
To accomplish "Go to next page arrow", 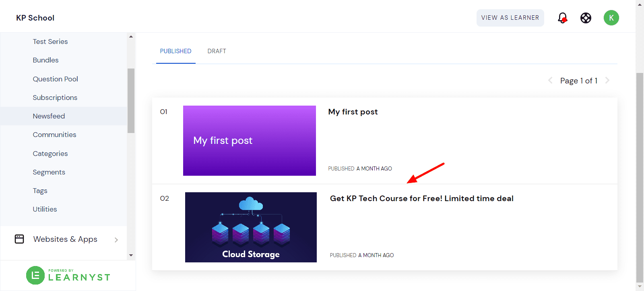I will [607, 81].
